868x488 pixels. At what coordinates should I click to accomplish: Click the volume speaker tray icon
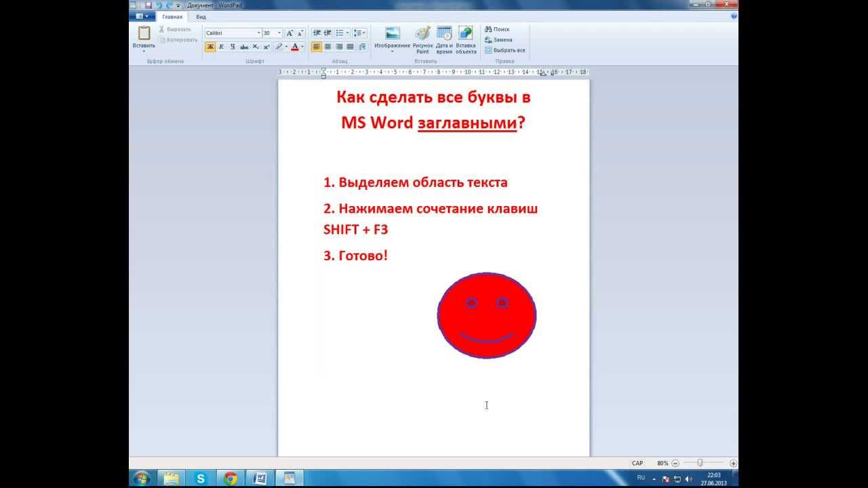pos(689,479)
